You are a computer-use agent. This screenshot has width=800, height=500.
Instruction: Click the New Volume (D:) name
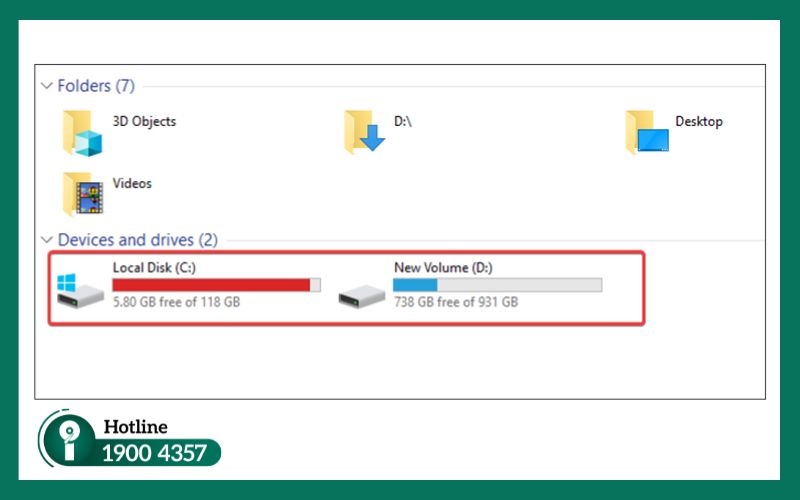coord(443,268)
